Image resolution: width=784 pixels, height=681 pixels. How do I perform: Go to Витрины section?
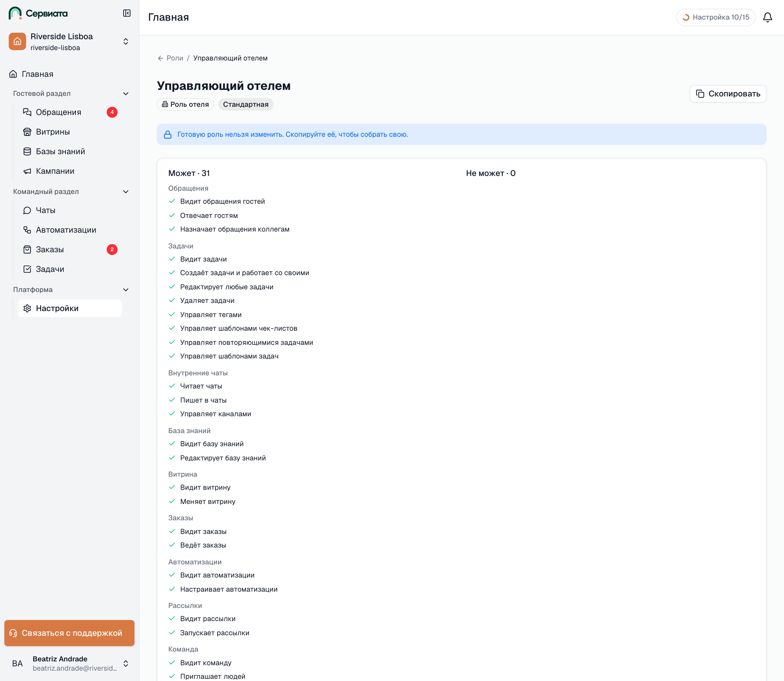coord(70,132)
